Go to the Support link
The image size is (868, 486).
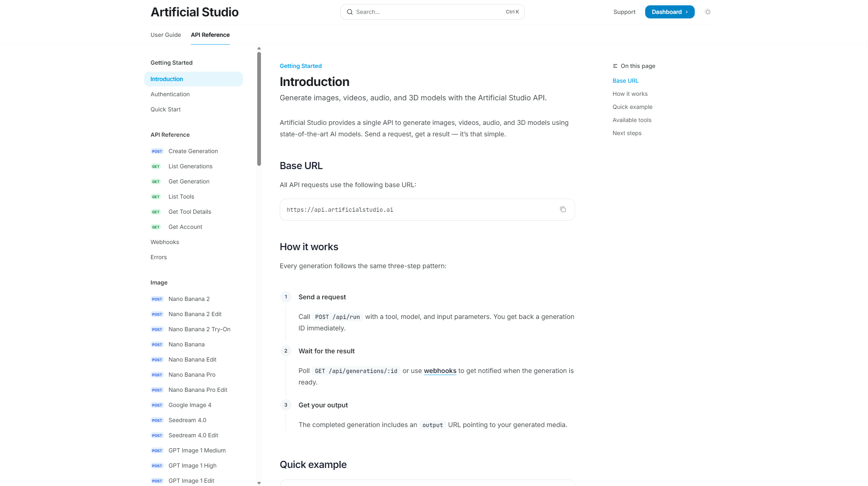624,12
